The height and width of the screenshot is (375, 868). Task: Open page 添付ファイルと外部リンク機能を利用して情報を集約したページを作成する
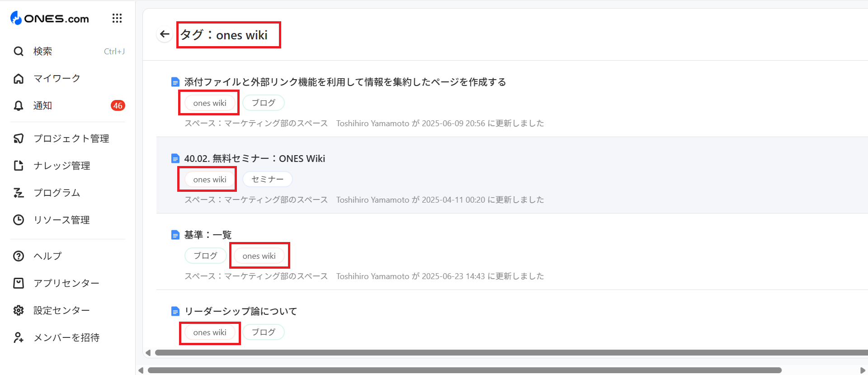pos(345,82)
